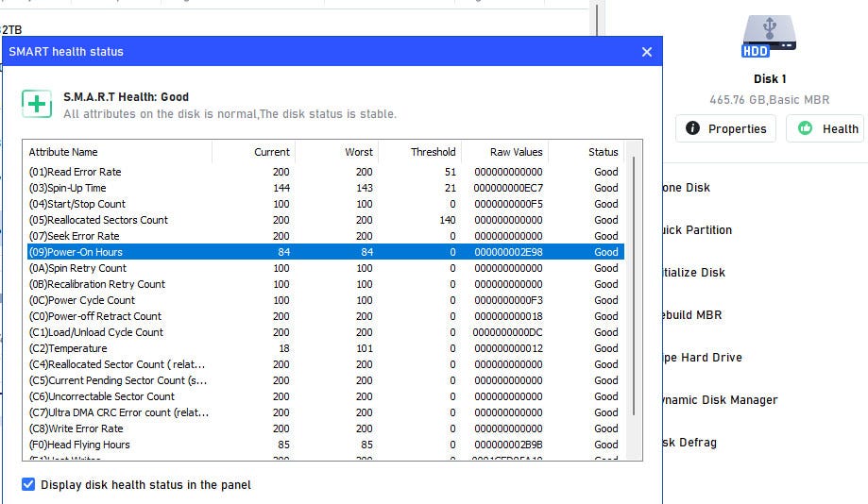
Task: Click the Health button
Action: click(x=825, y=128)
